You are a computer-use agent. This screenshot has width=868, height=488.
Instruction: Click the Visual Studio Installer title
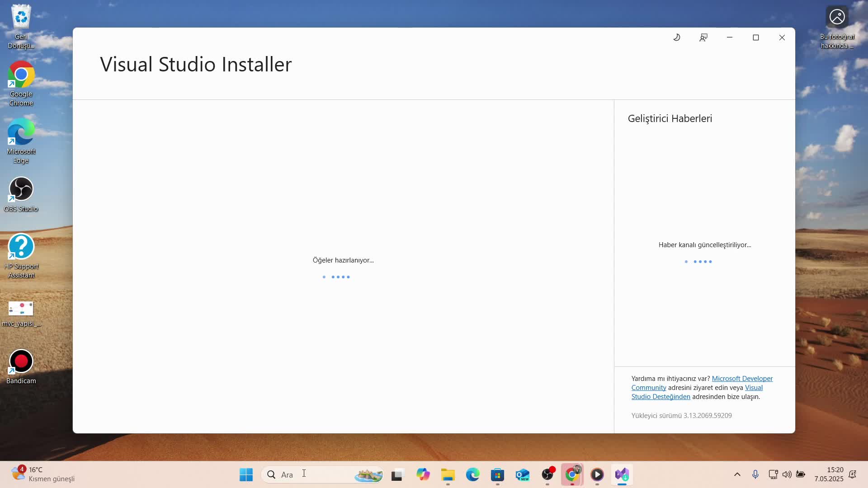(x=196, y=64)
